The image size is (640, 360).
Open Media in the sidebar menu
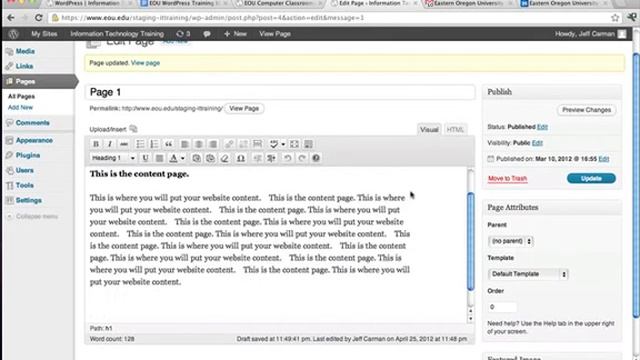tap(25, 51)
